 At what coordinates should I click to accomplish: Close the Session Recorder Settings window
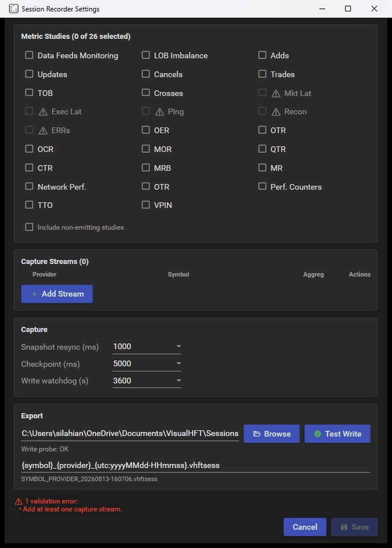coord(374,9)
